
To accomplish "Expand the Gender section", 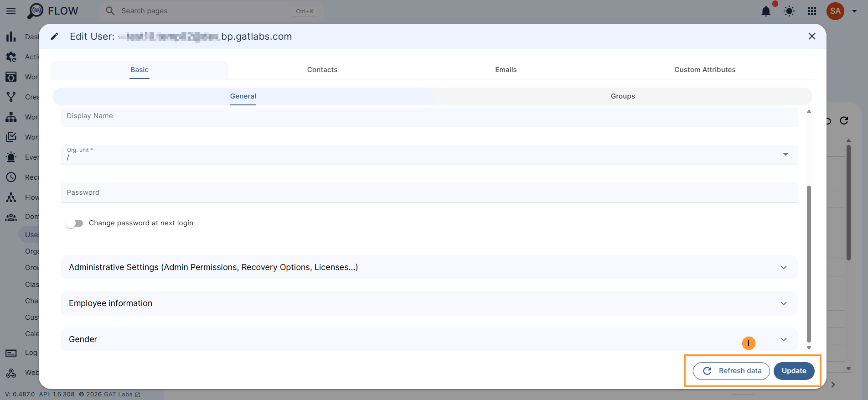I will 429,339.
